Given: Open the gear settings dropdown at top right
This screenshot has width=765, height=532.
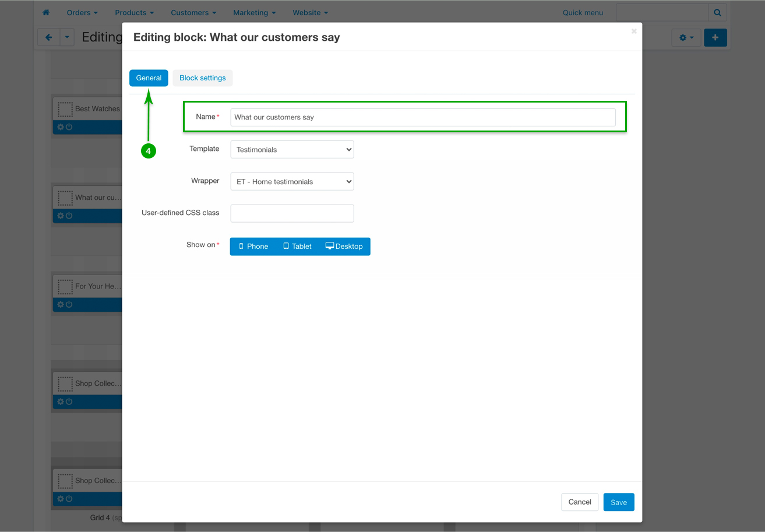Looking at the screenshot, I should (686, 37).
